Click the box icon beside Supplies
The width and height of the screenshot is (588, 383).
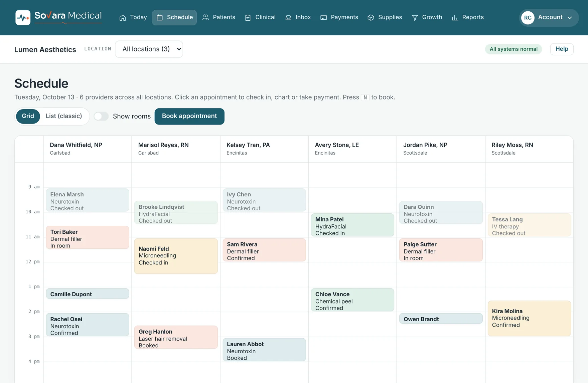(371, 18)
